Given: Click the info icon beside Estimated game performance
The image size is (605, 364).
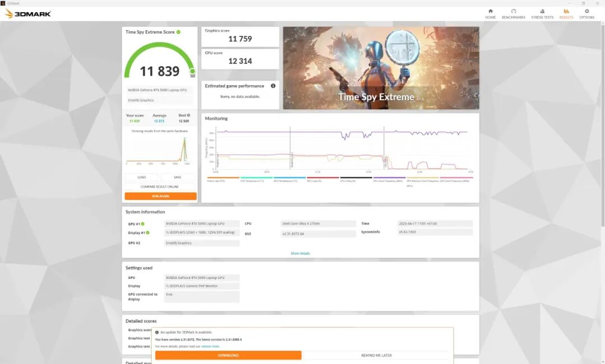Looking at the screenshot, I should click(273, 86).
